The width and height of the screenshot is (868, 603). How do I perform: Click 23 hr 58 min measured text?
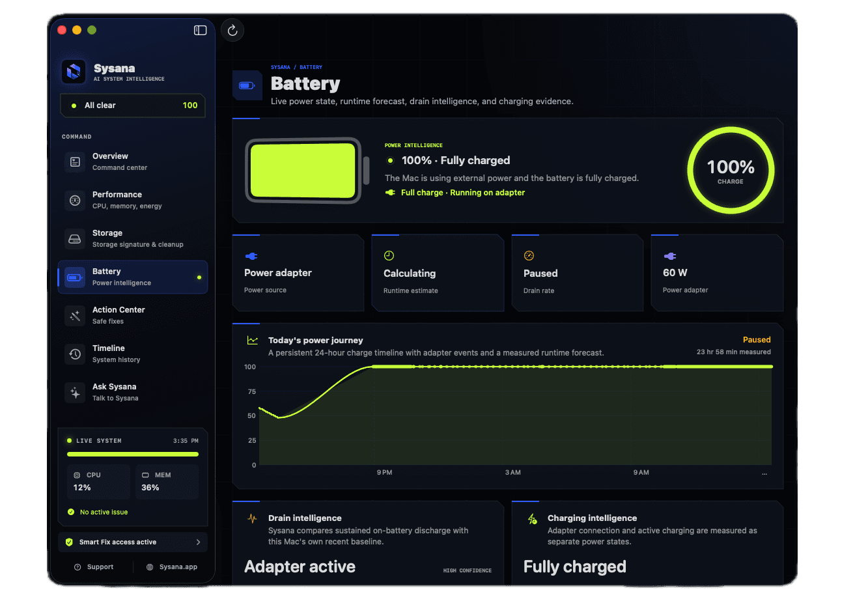coord(734,352)
